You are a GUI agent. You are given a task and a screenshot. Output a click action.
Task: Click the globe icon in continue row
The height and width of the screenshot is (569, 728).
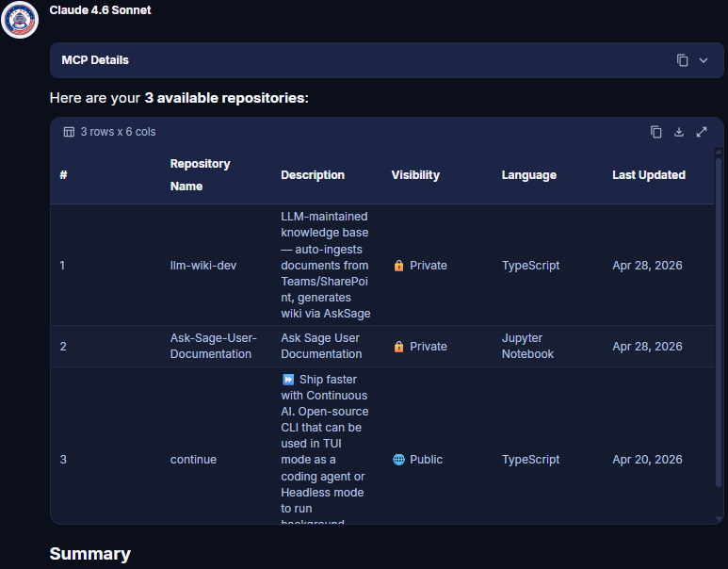tap(398, 460)
